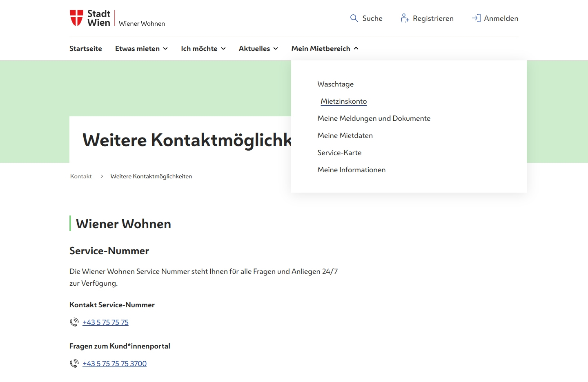
Task: Select Service-Karte menu entry
Action: coord(339,153)
